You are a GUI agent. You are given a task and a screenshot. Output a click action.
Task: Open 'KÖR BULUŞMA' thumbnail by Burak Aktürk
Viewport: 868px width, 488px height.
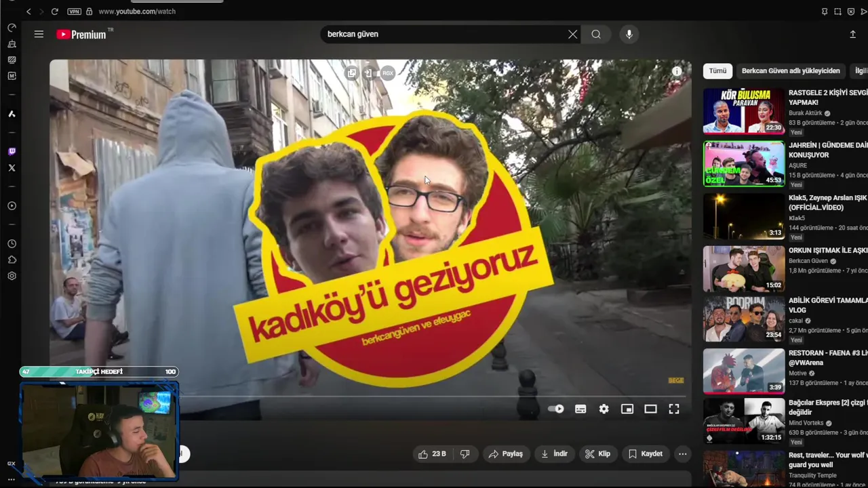point(744,110)
